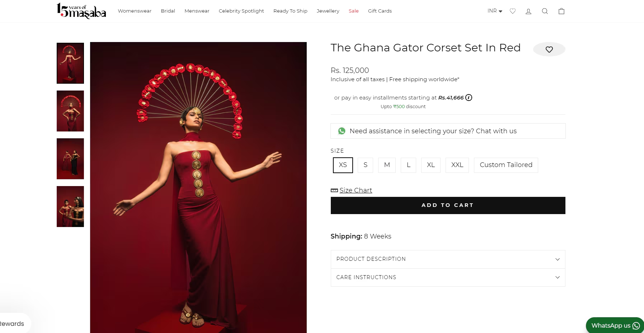Click the installment info icon
The image size is (644, 333).
coord(469,97)
